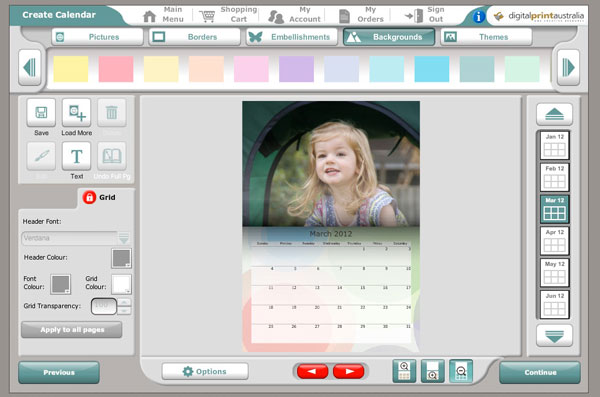Click Sign Out
Image resolution: width=600 pixels, height=397 pixels.
coord(425,15)
